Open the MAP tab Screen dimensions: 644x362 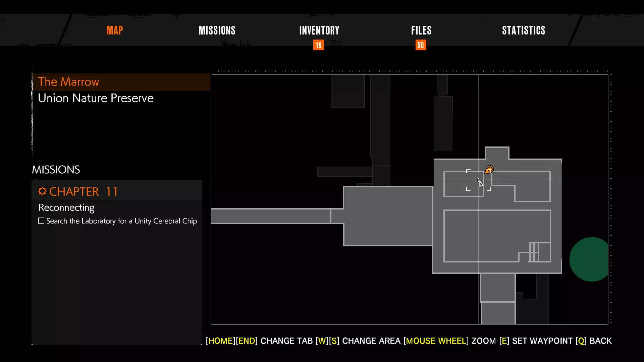tap(115, 31)
